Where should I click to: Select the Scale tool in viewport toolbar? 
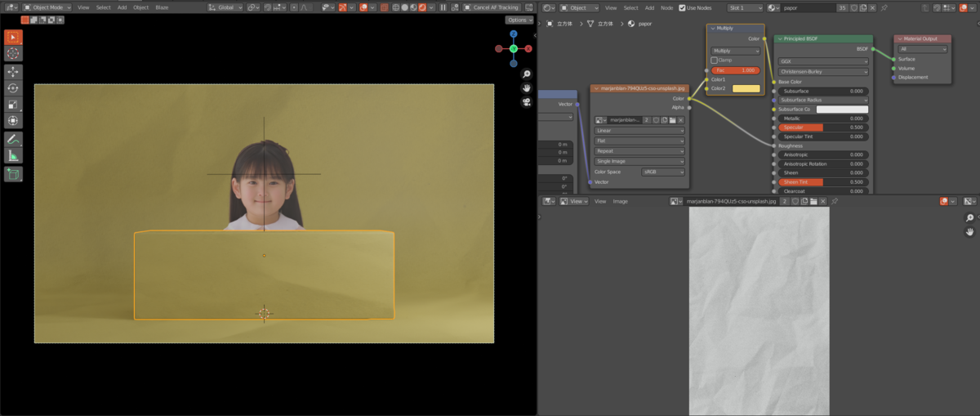point(13,105)
